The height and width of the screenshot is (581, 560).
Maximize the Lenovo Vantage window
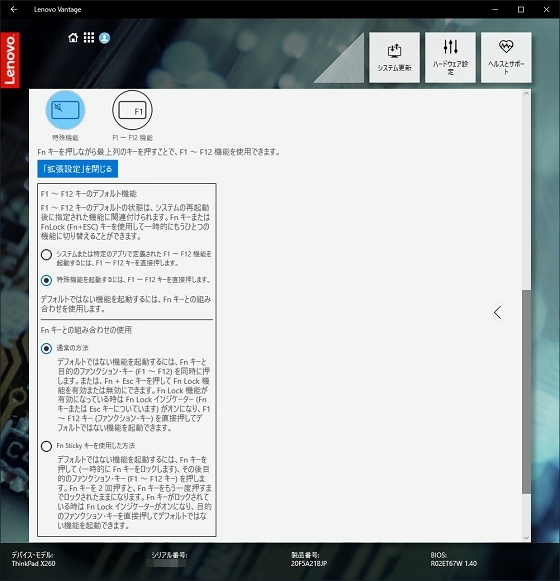click(x=521, y=9)
